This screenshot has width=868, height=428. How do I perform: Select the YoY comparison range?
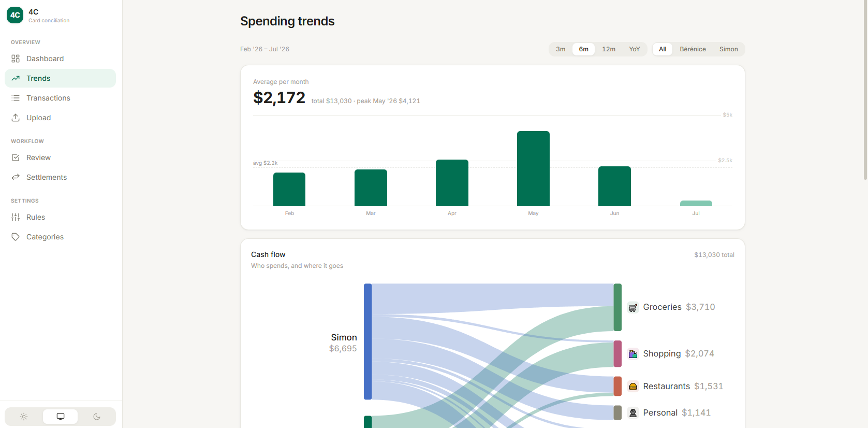635,49
